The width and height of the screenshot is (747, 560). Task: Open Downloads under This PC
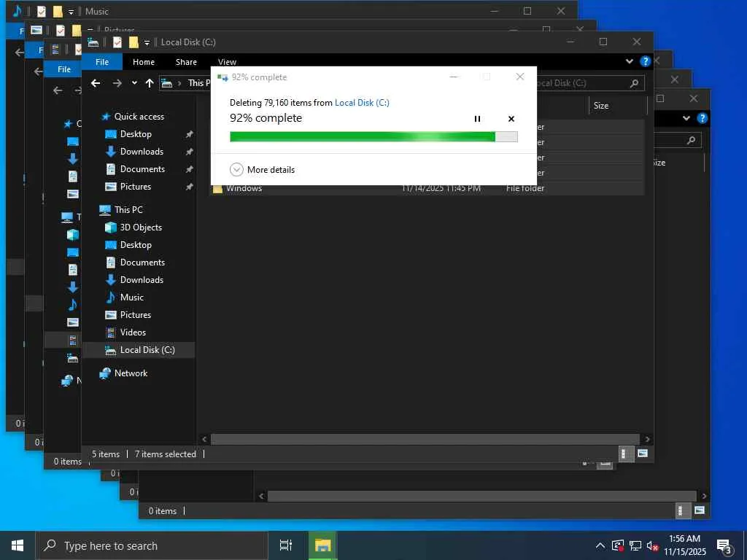tap(142, 280)
